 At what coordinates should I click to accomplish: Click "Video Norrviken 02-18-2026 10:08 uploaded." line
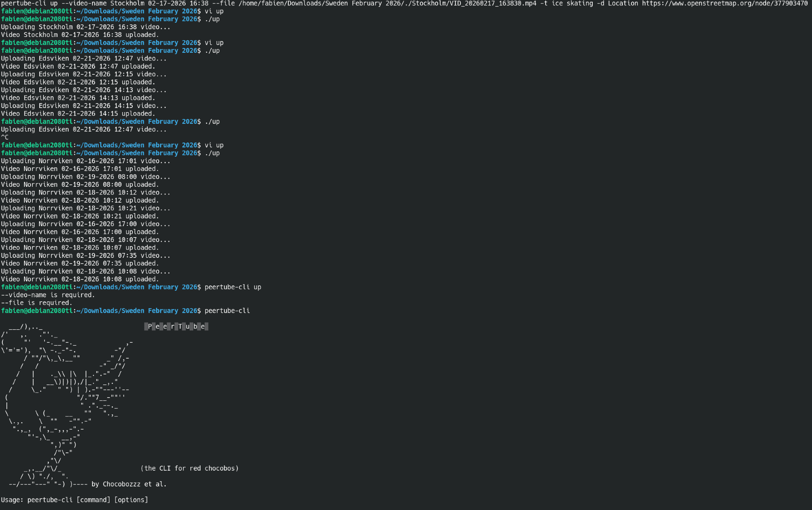click(80, 279)
